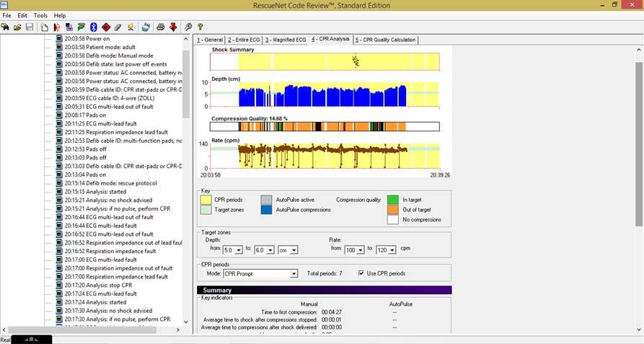Click the new document page icon
Screen dimensions: 644x344
pos(45,27)
